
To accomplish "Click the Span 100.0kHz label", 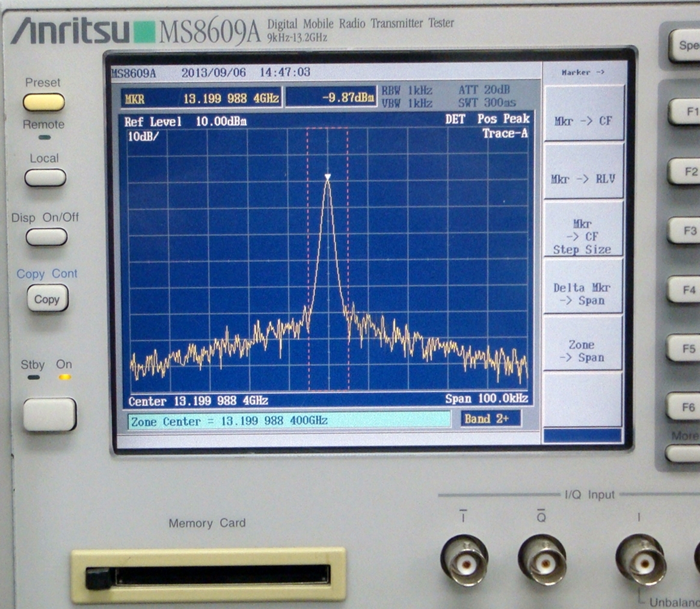I will coord(487,398).
